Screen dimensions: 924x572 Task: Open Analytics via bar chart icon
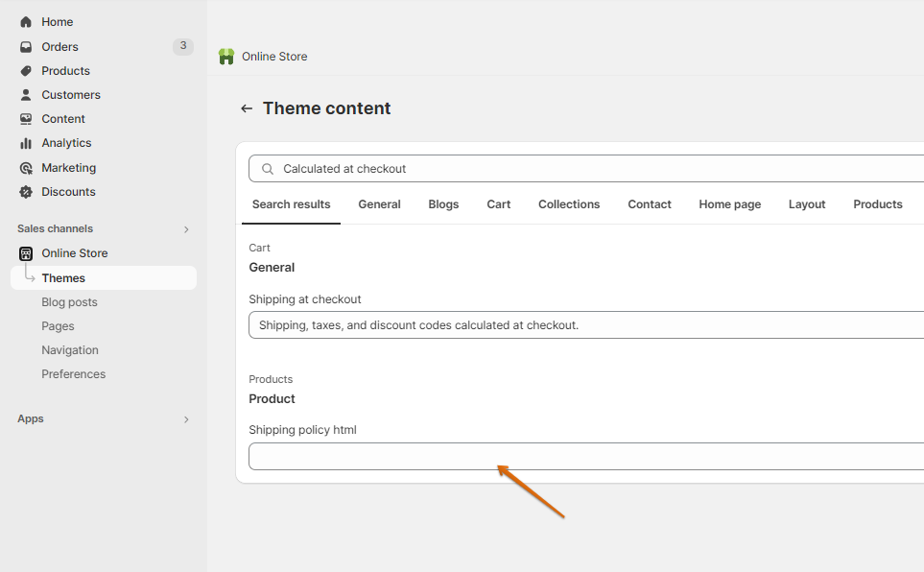click(x=26, y=143)
